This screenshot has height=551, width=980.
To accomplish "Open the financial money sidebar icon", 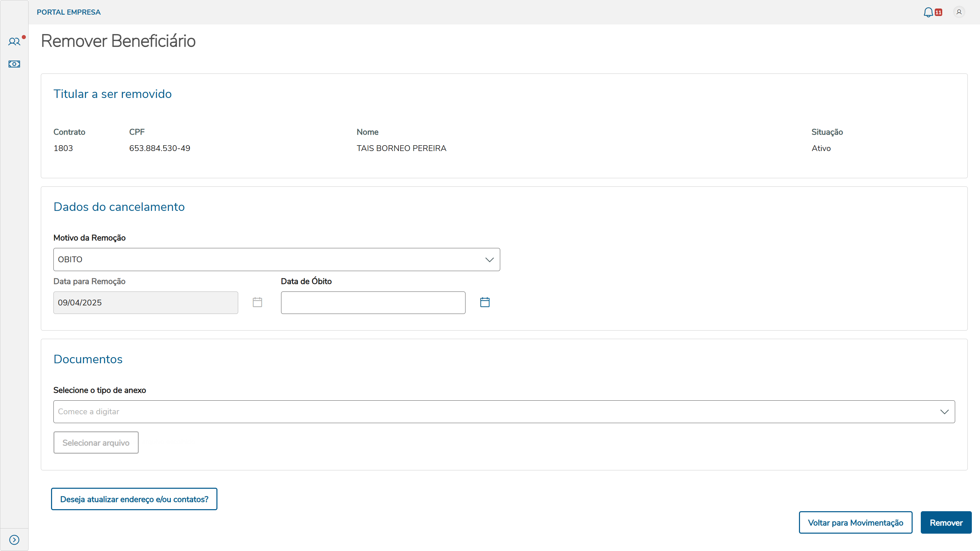I will pos(14,64).
